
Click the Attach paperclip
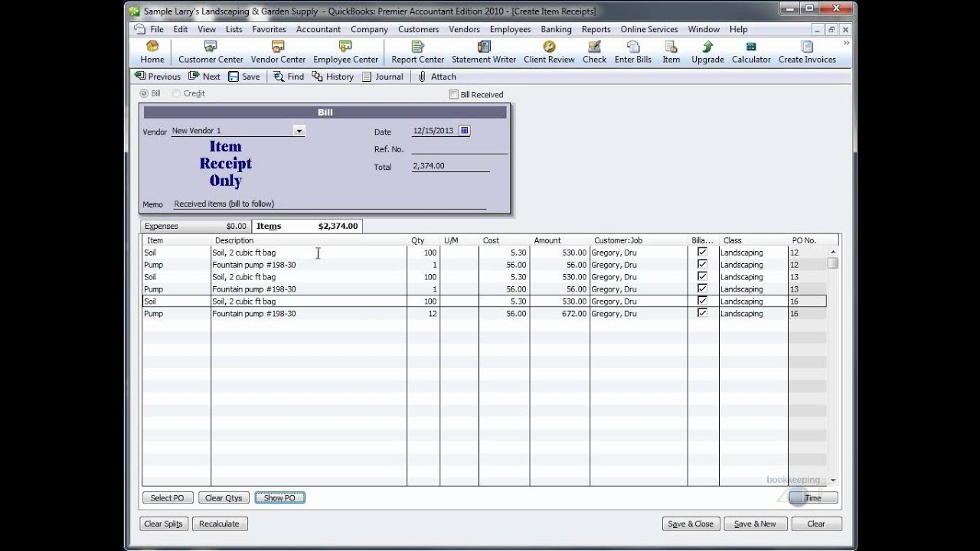[437, 77]
